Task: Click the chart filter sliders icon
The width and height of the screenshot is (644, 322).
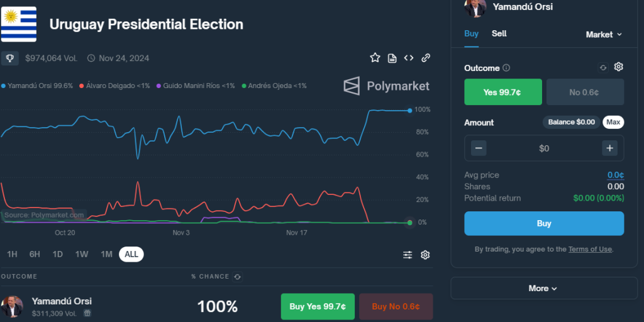Action: tap(408, 255)
